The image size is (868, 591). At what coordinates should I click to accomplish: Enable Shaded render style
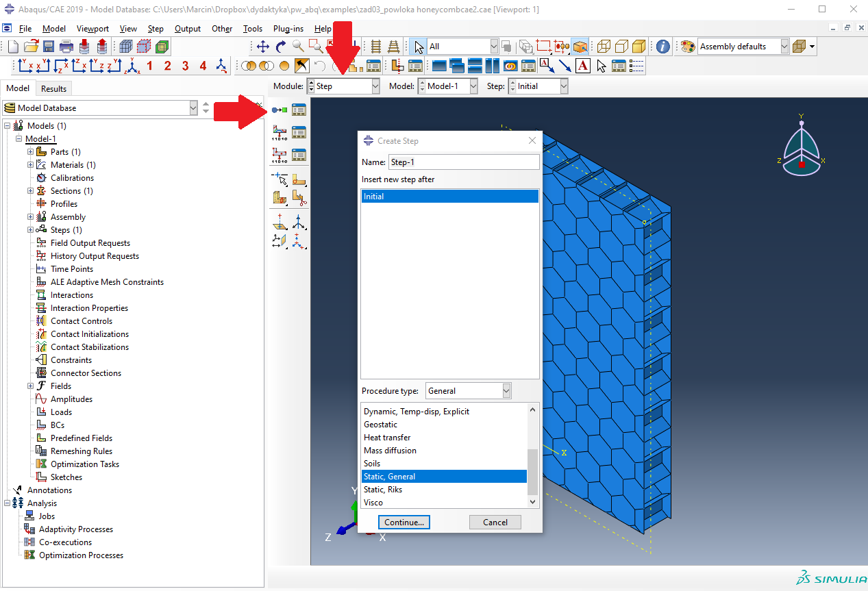pos(639,47)
